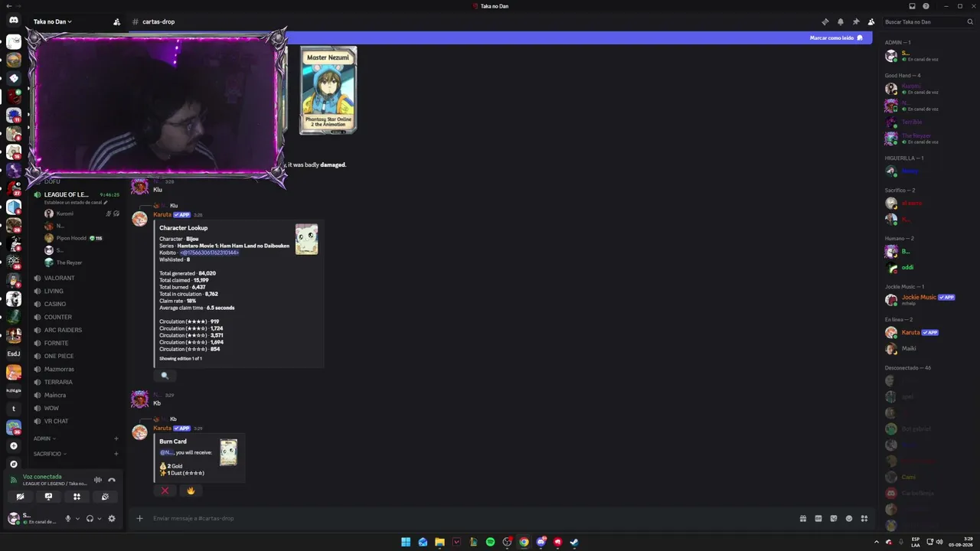Open Google Chrome from the taskbar

524,542
